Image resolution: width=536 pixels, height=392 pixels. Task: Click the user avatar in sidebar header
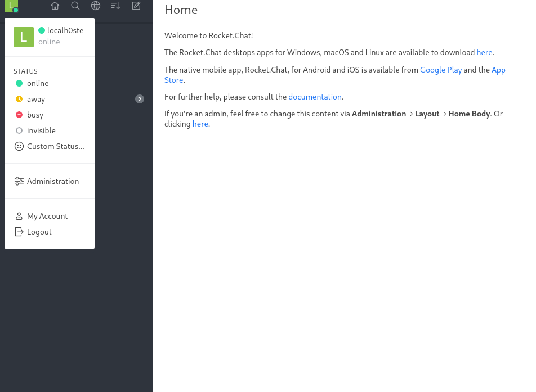click(x=11, y=6)
